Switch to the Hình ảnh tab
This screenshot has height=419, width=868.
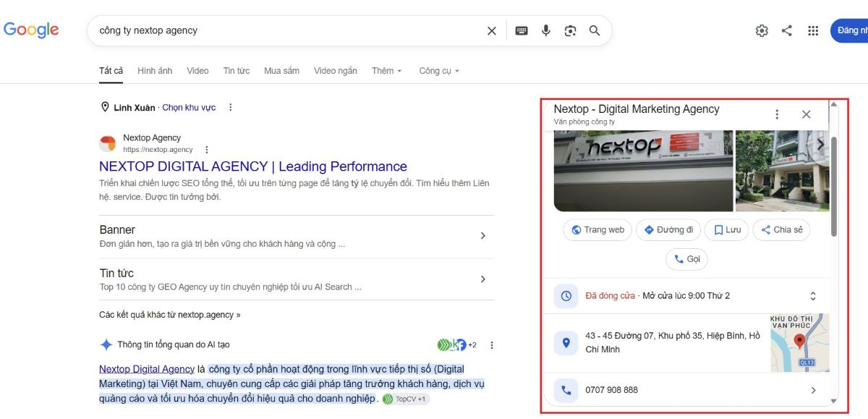click(155, 71)
